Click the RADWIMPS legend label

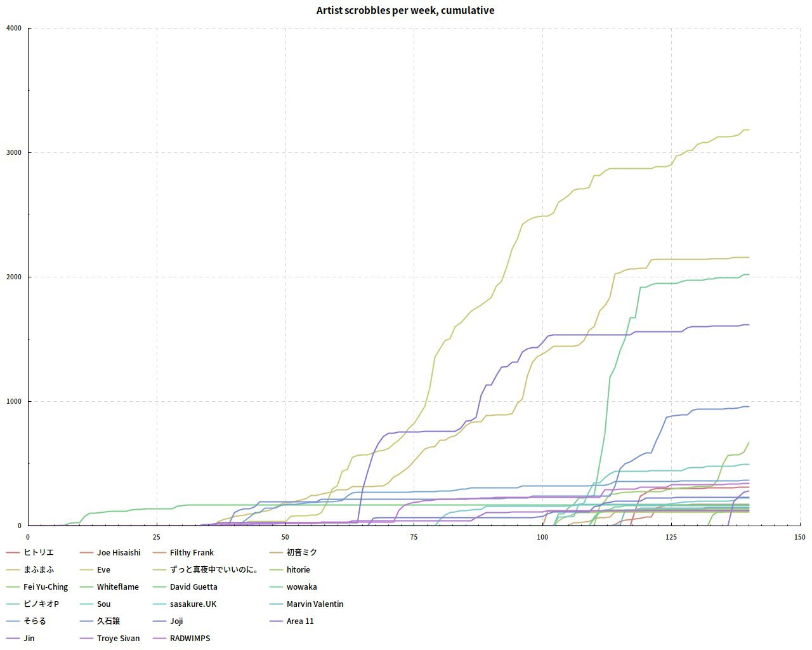[x=190, y=639]
